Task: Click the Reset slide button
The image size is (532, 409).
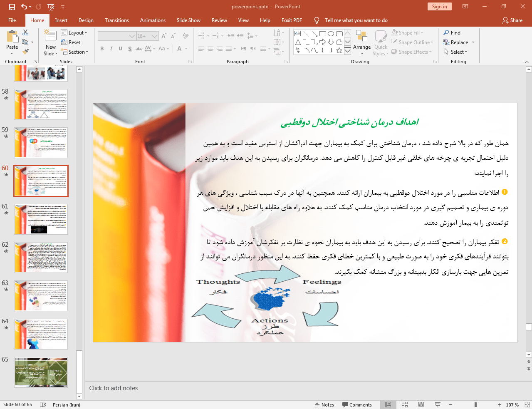Action: (x=71, y=42)
